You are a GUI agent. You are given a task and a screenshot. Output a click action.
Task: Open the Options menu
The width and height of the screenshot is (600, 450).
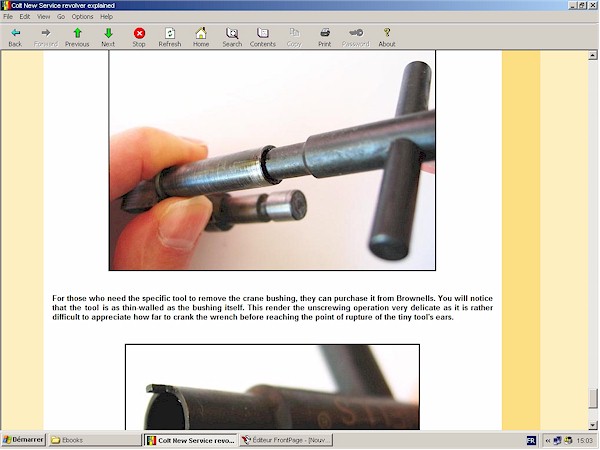click(82, 16)
